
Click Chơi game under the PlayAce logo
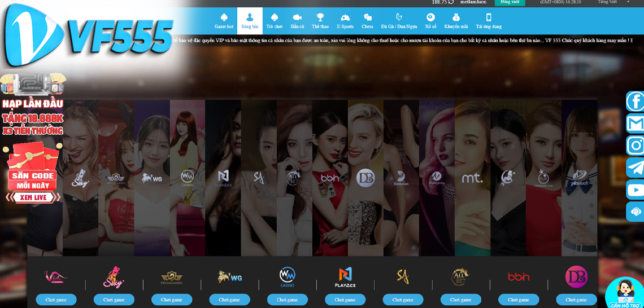pyautogui.click(x=345, y=300)
